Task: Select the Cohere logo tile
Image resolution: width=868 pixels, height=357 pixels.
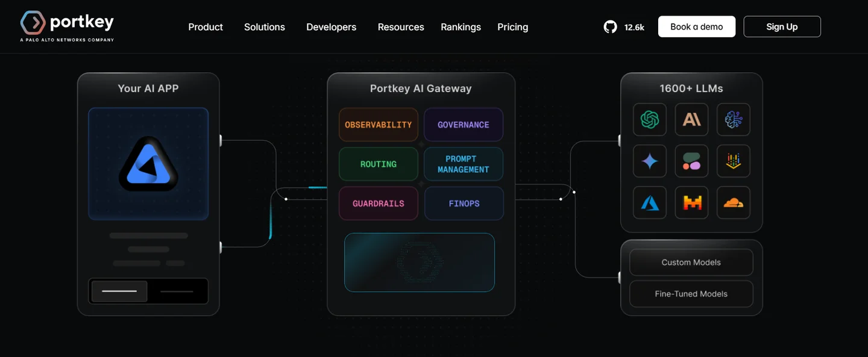Action: [x=691, y=161]
